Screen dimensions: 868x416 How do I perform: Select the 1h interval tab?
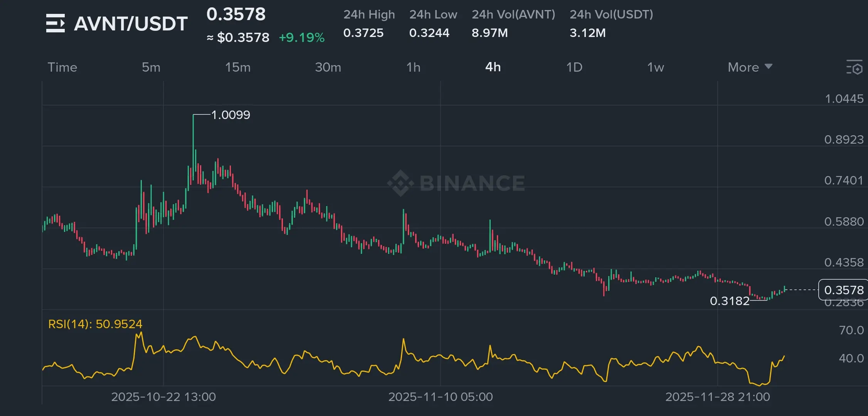[x=413, y=67]
